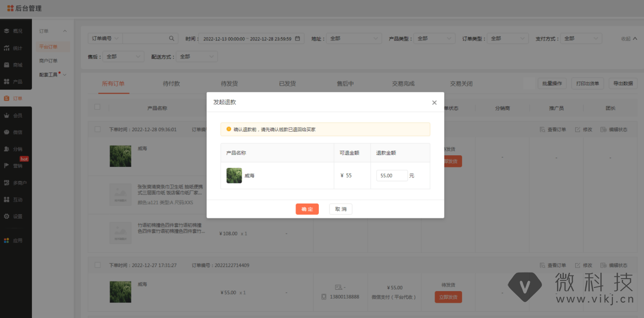Open the 支付方式 dropdown
Image resolution: width=644 pixels, height=318 pixels.
(581, 38)
